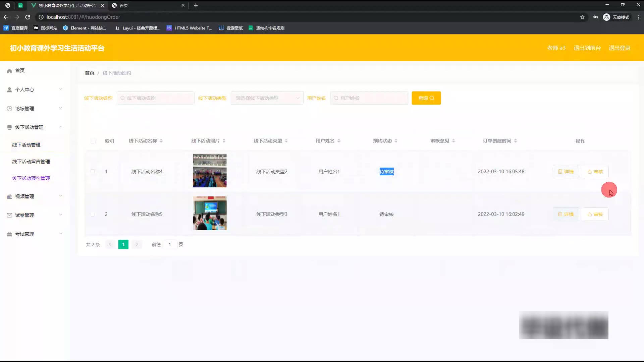Click the browser address bar URL

click(x=83, y=17)
